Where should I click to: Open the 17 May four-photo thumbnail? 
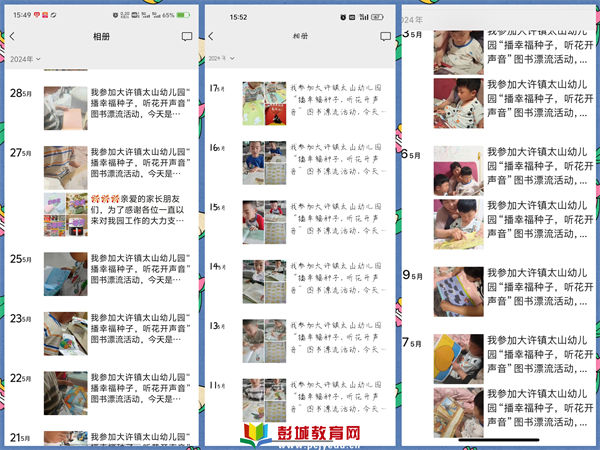(264, 103)
